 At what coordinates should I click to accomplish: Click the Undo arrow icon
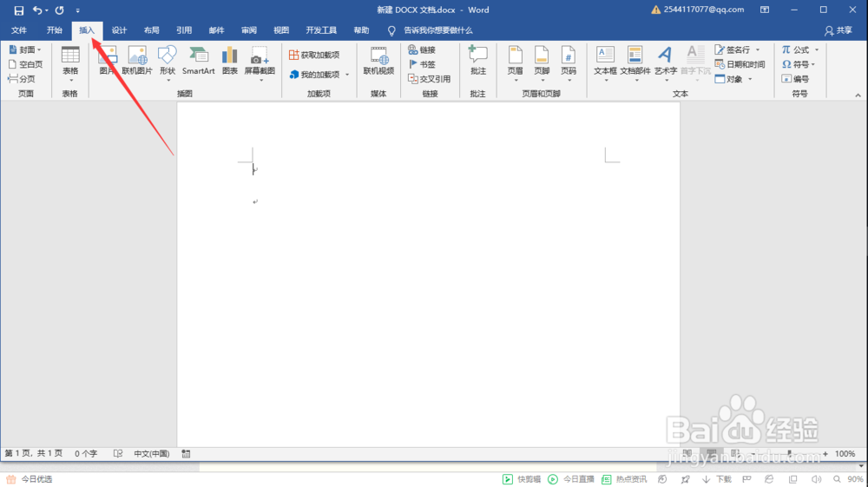click(37, 10)
